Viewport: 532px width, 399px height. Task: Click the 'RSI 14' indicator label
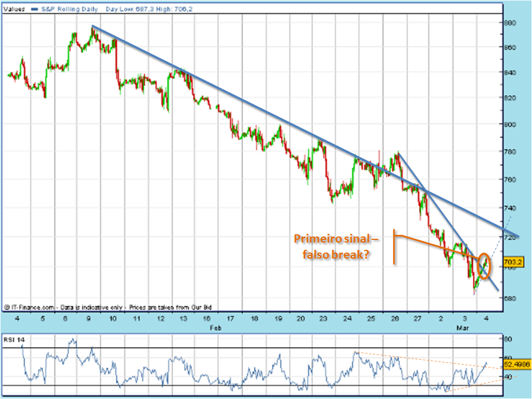pyautogui.click(x=14, y=340)
